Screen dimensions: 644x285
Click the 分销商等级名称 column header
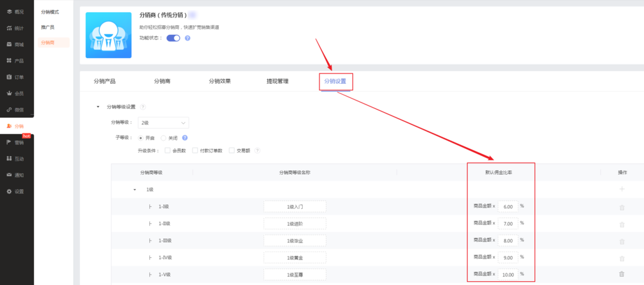(294, 173)
